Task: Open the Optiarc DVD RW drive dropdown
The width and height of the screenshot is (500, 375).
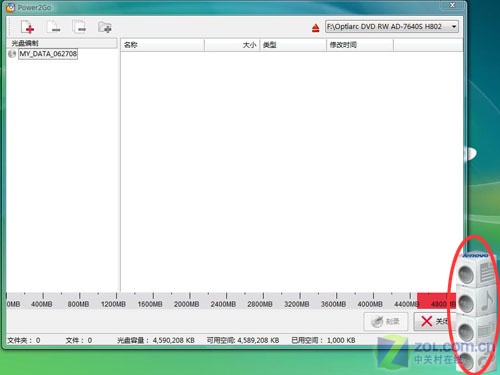Action: click(392, 27)
